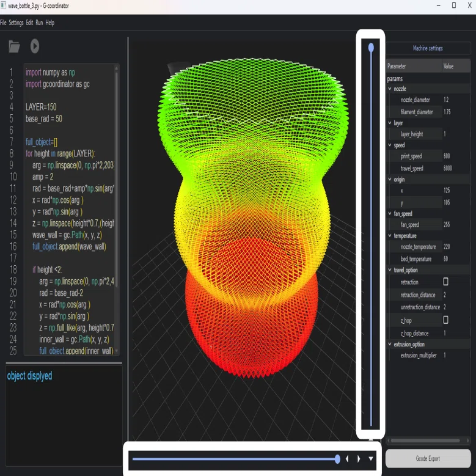Click the nozzle_temperature value 220

pos(447,246)
